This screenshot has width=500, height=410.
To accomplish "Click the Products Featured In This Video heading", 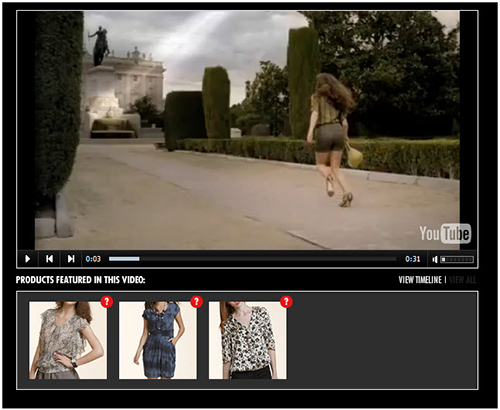I will tap(80, 280).
